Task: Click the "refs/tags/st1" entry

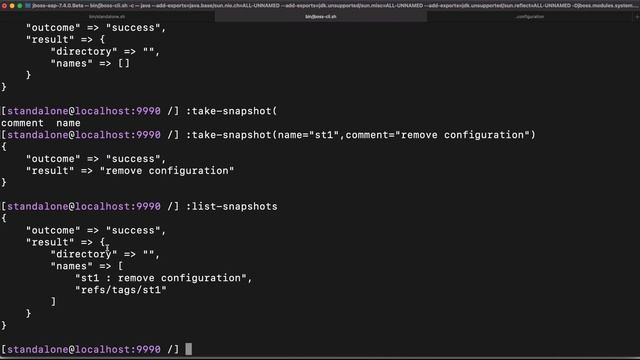Action: click(121, 290)
